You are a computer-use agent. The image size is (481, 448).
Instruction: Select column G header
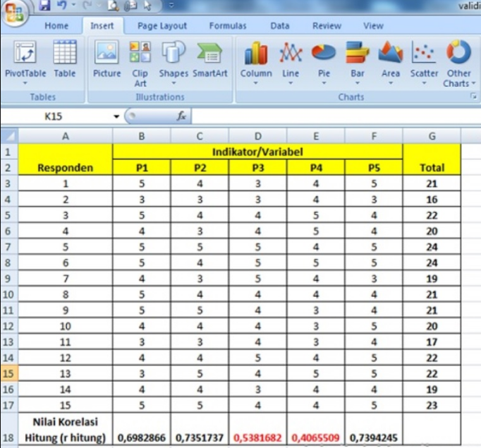(432, 136)
